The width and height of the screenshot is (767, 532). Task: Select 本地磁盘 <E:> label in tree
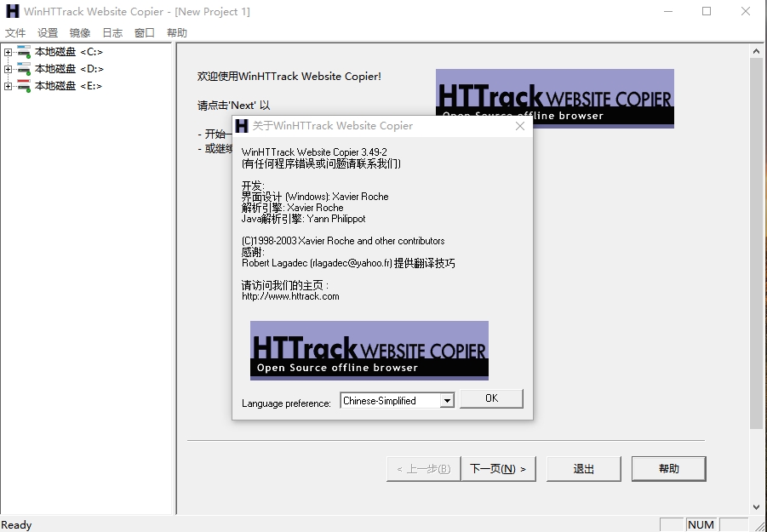68,86
